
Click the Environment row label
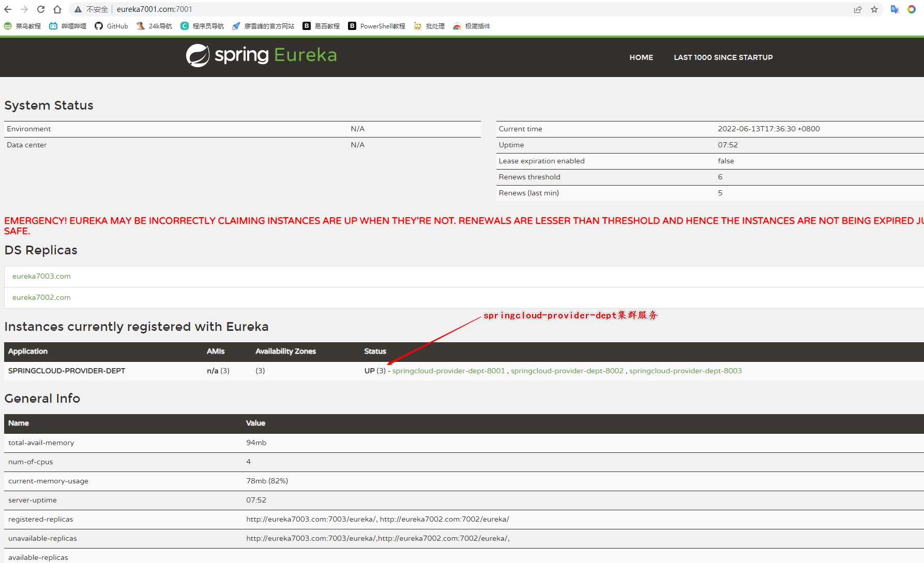coord(28,129)
